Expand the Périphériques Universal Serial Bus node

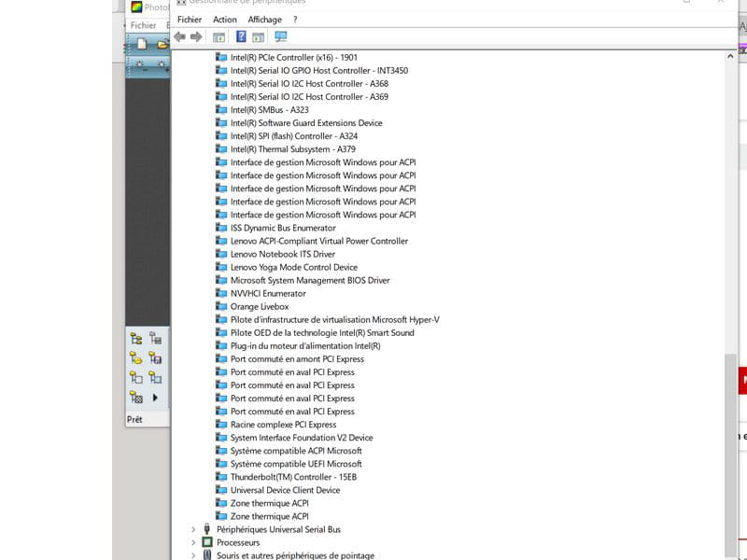(x=193, y=529)
